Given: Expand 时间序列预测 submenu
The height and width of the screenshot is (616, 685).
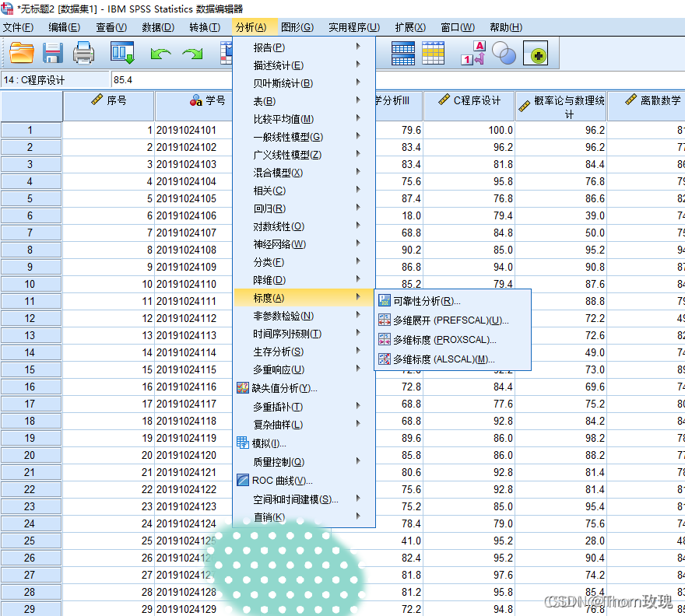Looking at the screenshot, I should coord(304,334).
